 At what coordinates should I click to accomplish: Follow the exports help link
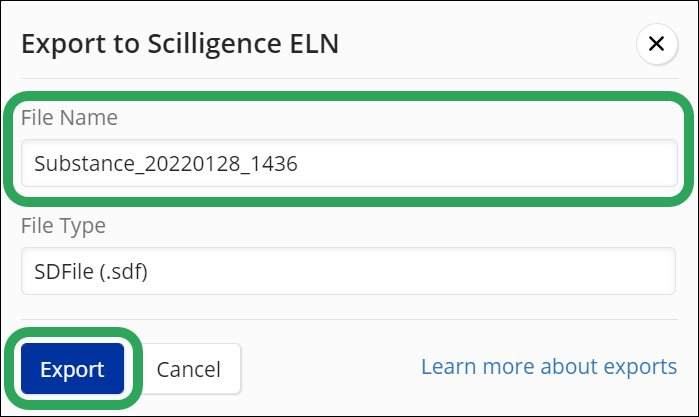click(x=548, y=366)
